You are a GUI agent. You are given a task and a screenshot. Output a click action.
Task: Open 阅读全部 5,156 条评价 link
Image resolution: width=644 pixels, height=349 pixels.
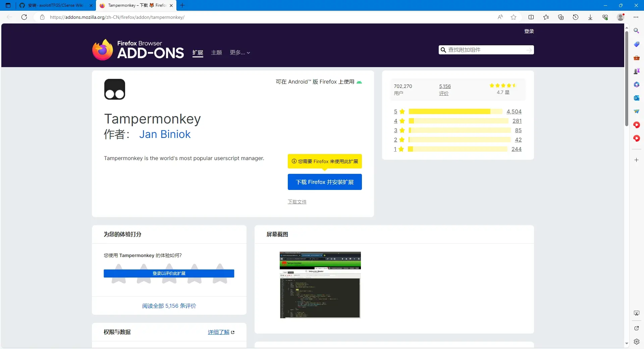(x=169, y=306)
